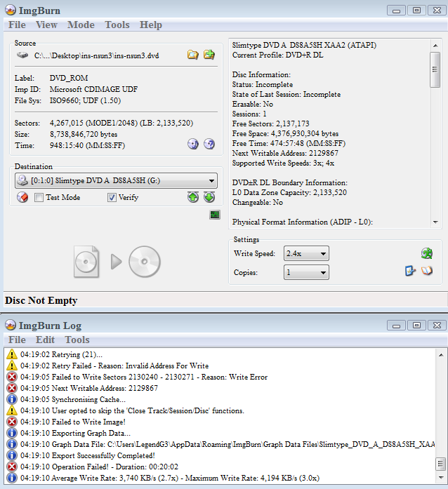Click the green globe icon in Settings panel

[x=427, y=253]
